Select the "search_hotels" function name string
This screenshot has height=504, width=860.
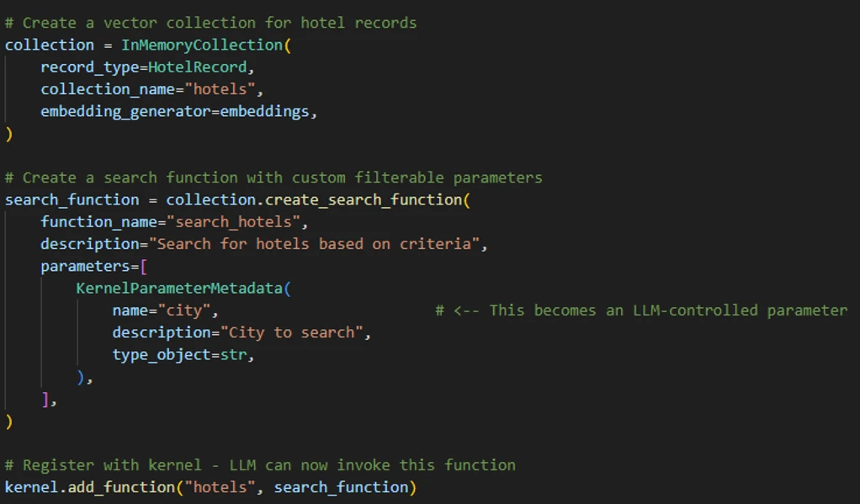(233, 221)
